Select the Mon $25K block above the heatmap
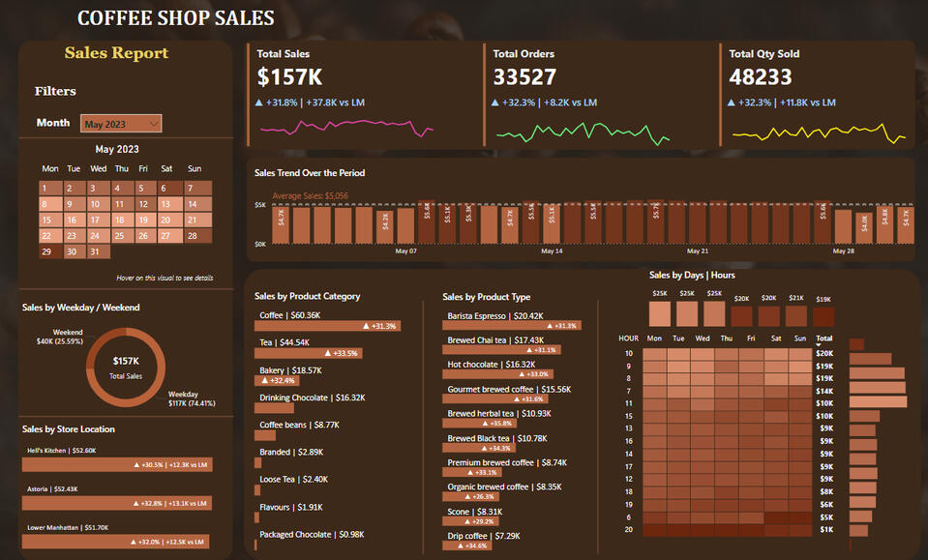This screenshot has height=560, width=928. pos(659,314)
